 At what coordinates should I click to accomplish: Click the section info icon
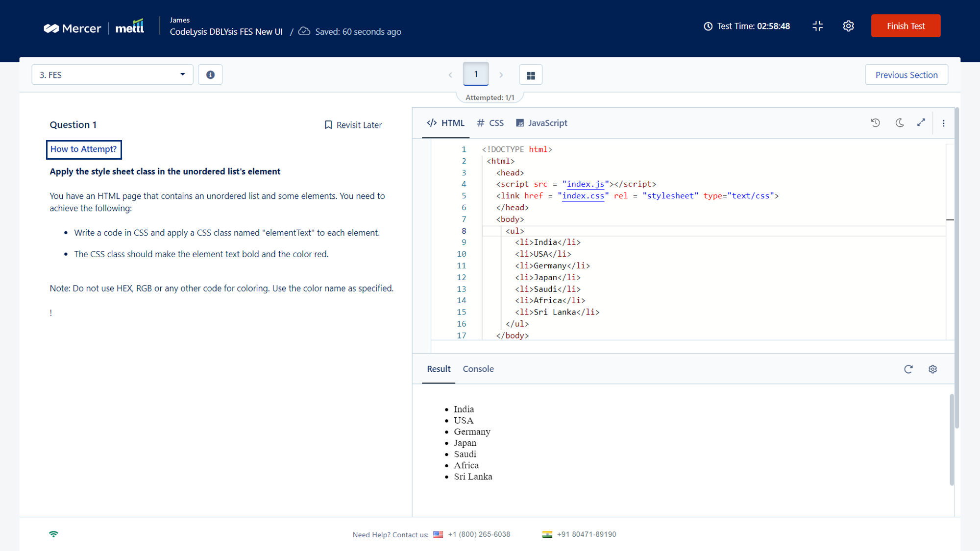[x=210, y=74]
